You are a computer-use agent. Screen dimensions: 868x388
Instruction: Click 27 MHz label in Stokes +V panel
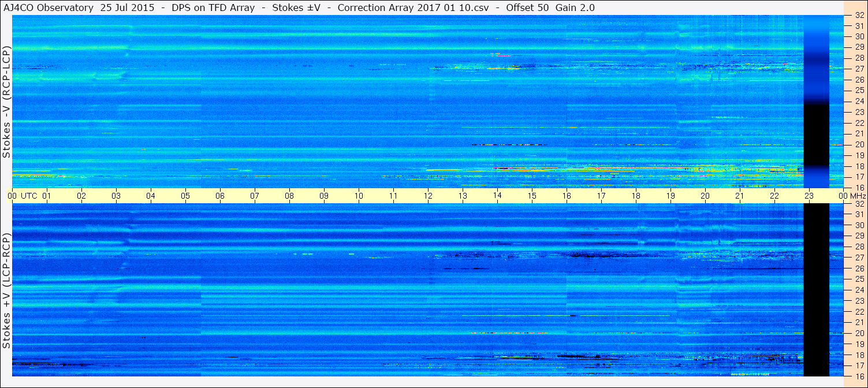pyautogui.click(x=859, y=258)
